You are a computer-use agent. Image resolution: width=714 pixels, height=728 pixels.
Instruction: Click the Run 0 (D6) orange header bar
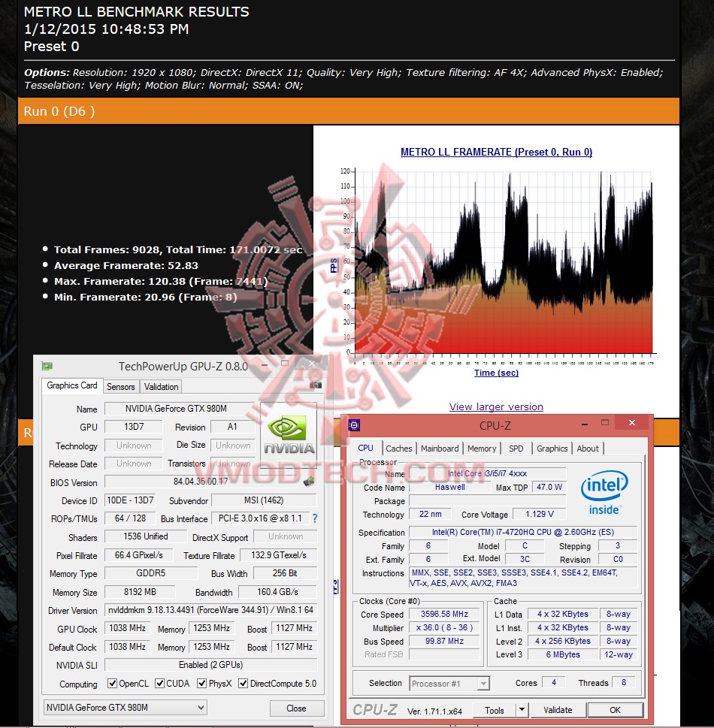point(349,111)
